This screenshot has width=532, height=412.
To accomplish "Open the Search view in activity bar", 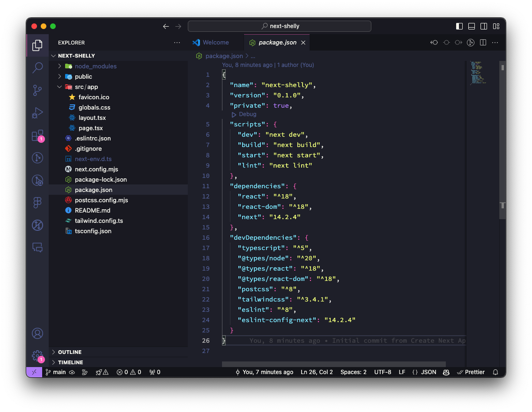I will coord(37,68).
